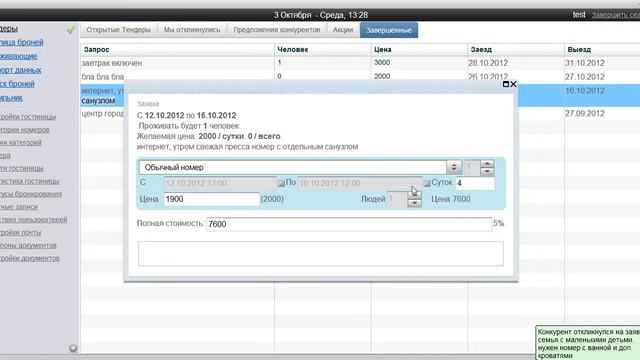Image resolution: width=640 pixels, height=360 pixels.
Task: Click the Обычный номер combo box text
Action: [293, 167]
